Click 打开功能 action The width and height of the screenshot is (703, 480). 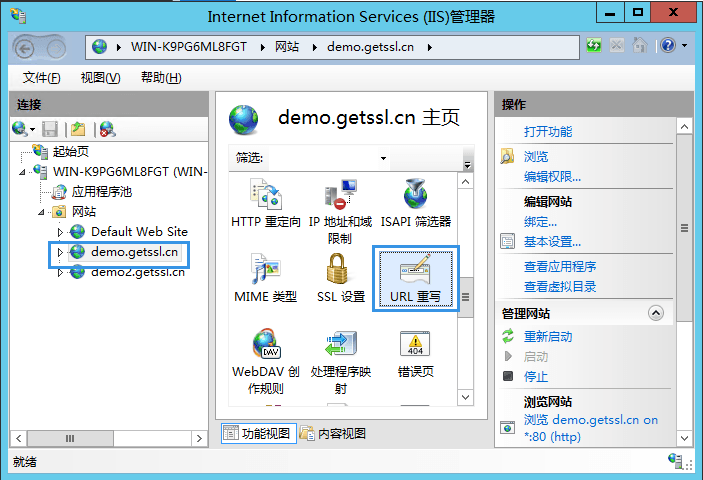548,132
